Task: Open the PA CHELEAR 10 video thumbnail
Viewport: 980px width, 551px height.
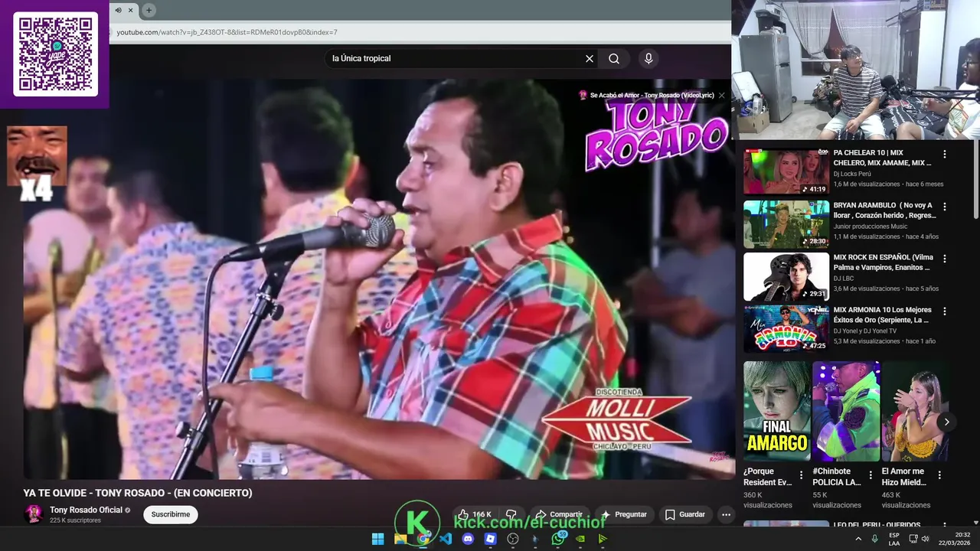Action: [786, 171]
